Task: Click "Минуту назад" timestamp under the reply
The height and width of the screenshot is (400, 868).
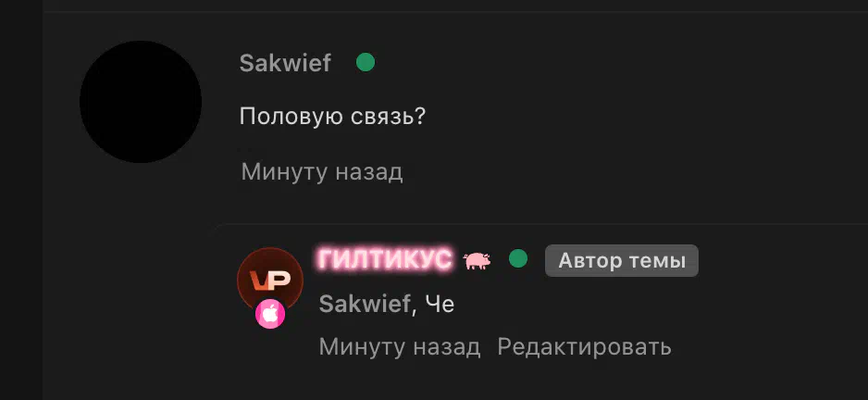Action: click(x=399, y=347)
